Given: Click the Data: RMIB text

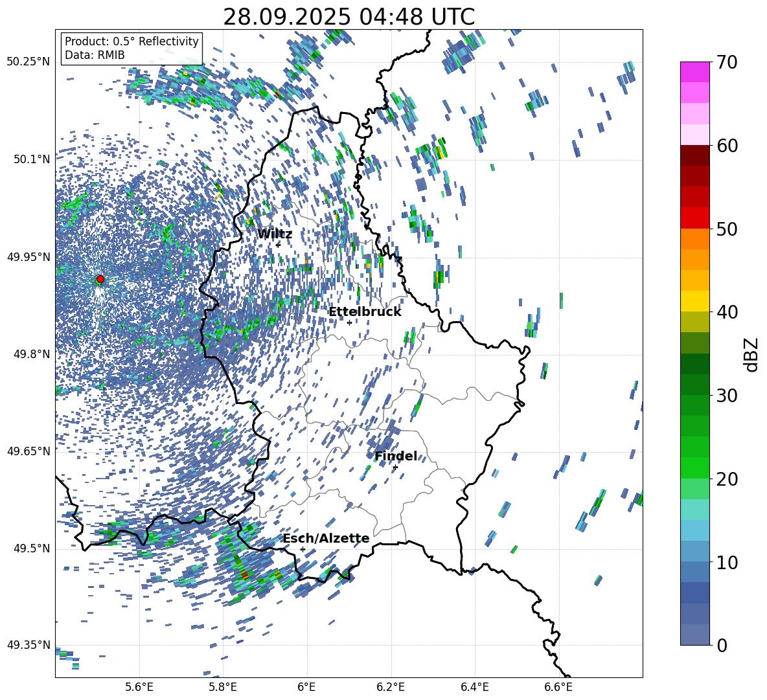Looking at the screenshot, I should [x=95, y=55].
